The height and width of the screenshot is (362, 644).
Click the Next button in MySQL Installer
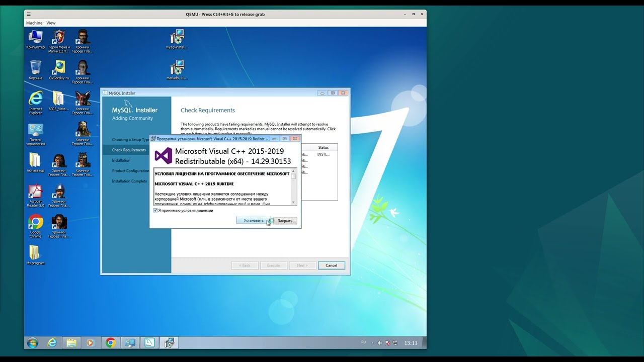[x=302, y=265]
